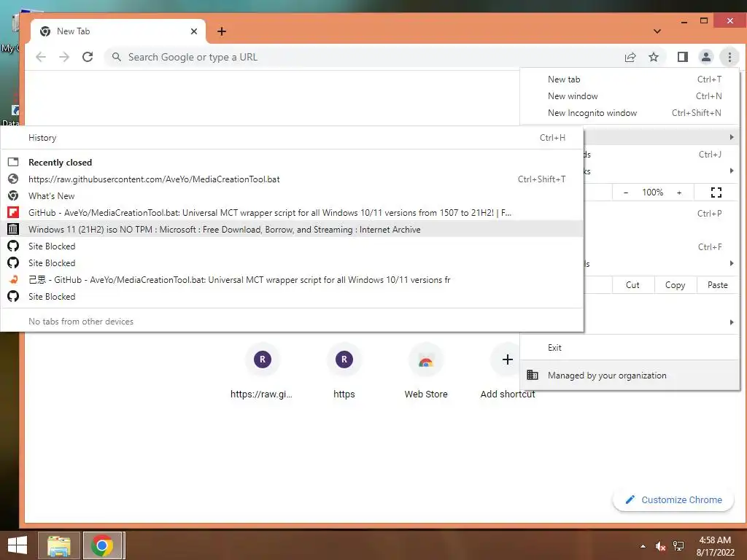This screenshot has height=560, width=747.
Task: Click the Customize Chrome button
Action: (673, 499)
